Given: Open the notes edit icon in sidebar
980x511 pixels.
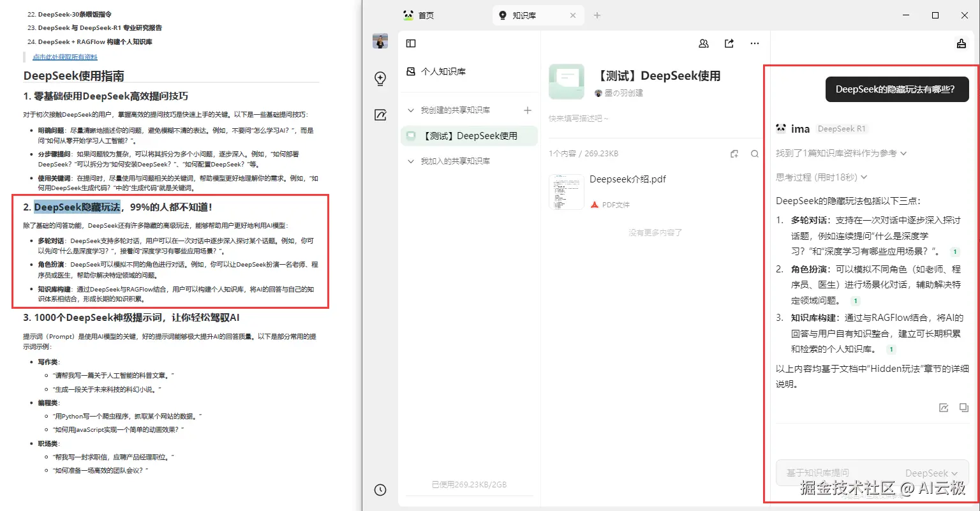Looking at the screenshot, I should click(380, 115).
